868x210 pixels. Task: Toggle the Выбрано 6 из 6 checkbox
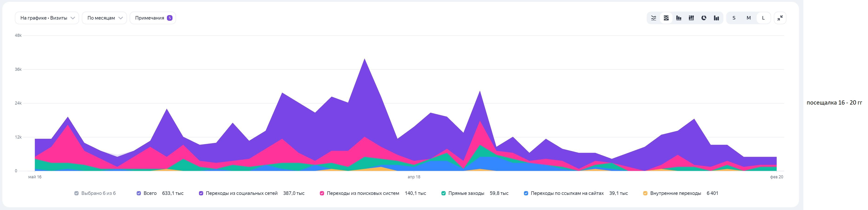(76, 193)
